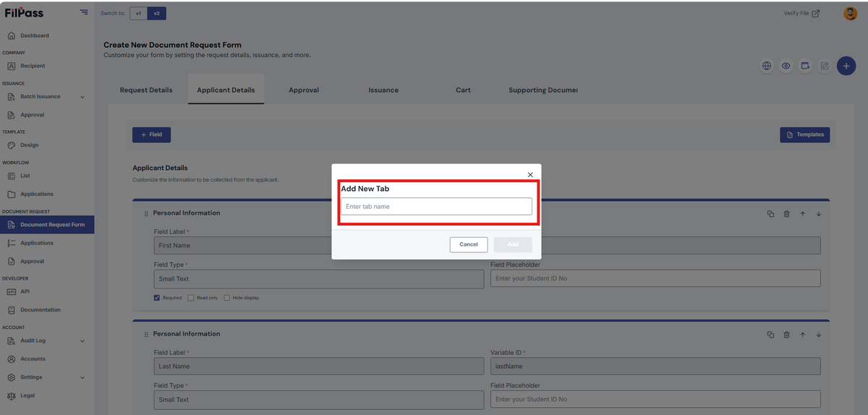Expand the Audit Log chevron
This screenshot has width=868, height=415.
coord(82,341)
